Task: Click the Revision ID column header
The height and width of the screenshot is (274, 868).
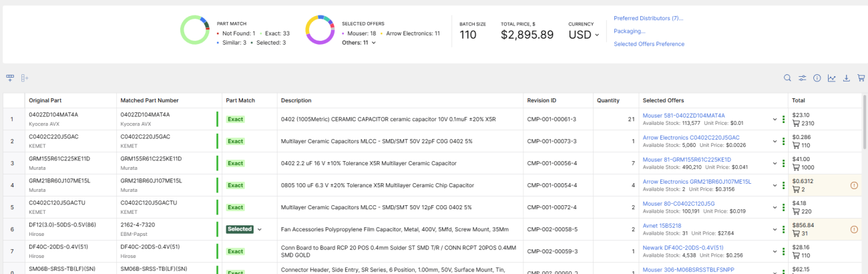Action: [x=541, y=100]
